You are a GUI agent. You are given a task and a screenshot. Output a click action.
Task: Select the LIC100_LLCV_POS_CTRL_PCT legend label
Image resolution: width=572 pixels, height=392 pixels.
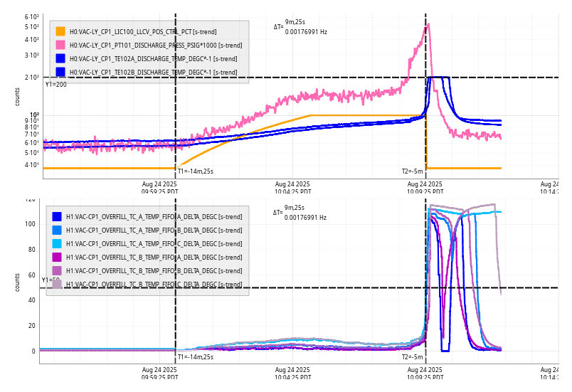pos(142,31)
